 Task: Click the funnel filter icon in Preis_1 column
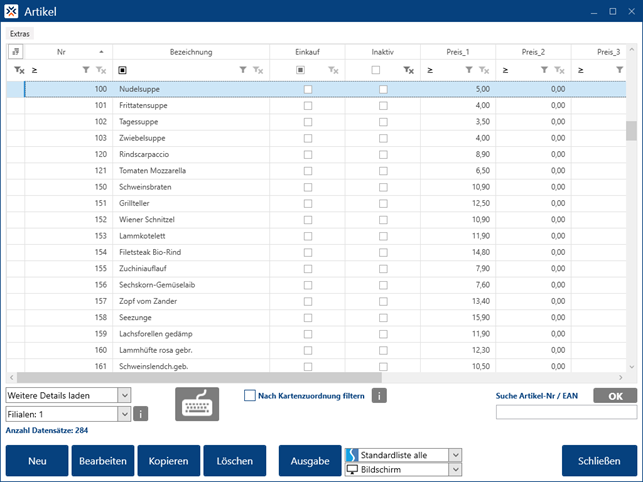tap(468, 71)
